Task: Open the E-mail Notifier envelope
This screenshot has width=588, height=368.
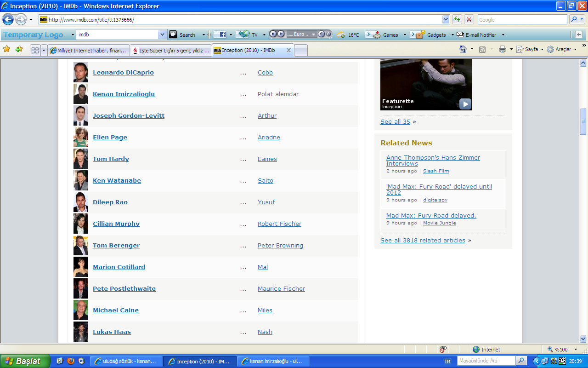Action: point(476,34)
